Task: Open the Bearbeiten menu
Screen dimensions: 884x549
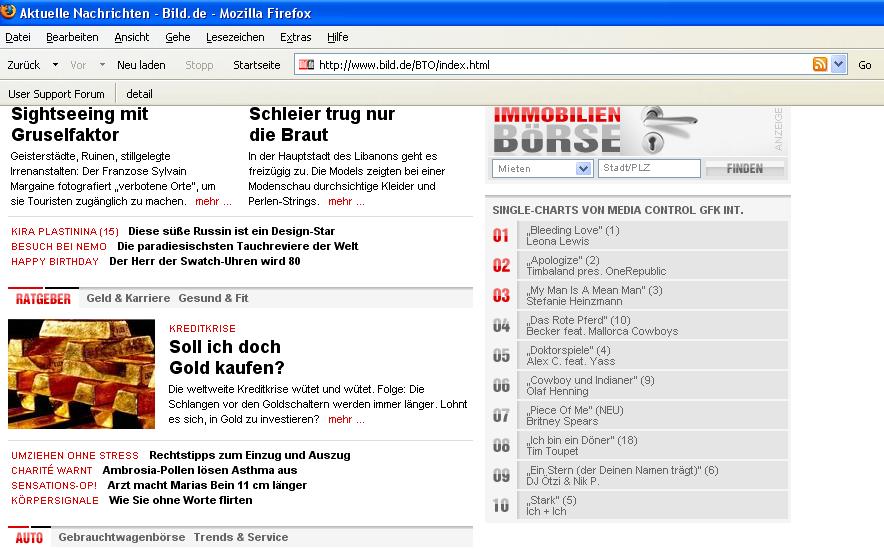Action: [x=72, y=37]
